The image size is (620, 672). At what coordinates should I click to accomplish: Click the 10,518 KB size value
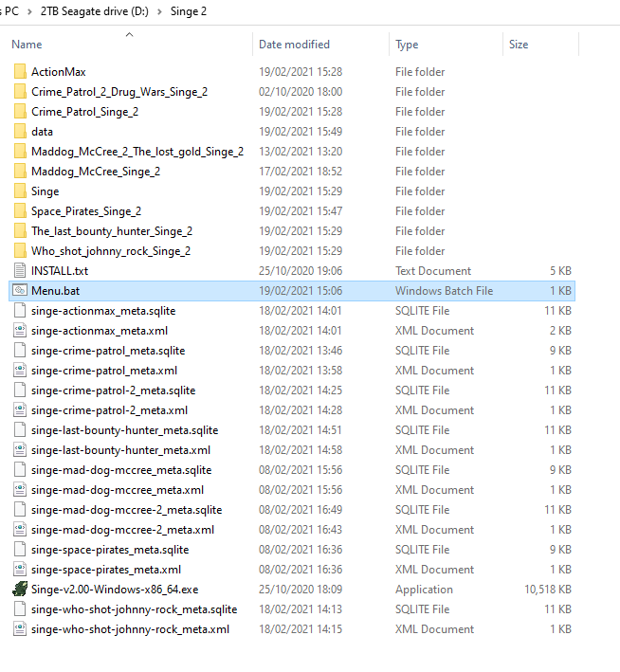(548, 590)
